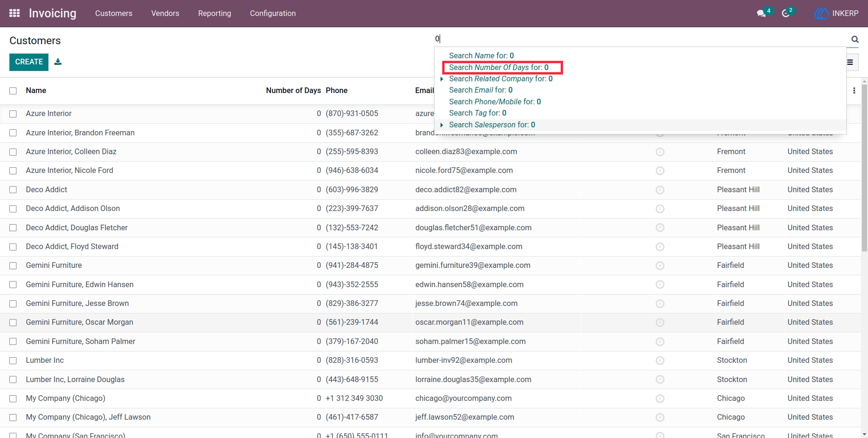Screen dimensions: 868x438
Task: Select the Azure Interior row checkbox
Action: click(x=13, y=114)
